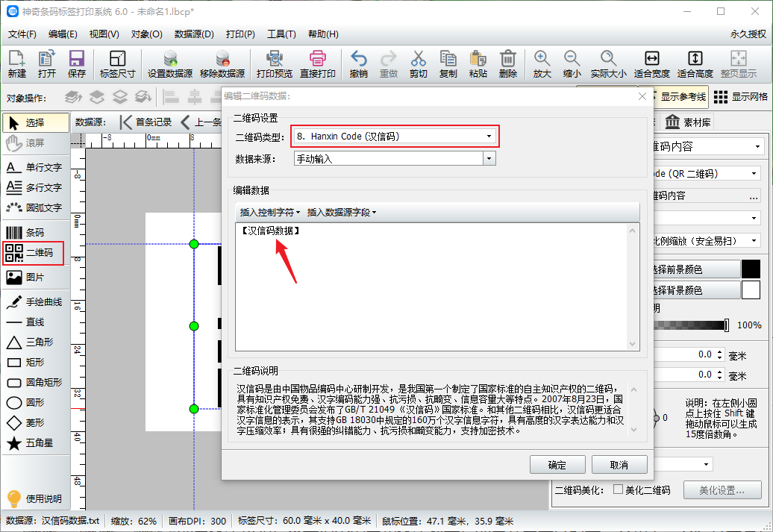Viewport: 773px width, 532px height.
Task: Expand 插入控制字符 dropdown menu
Action: [269, 213]
